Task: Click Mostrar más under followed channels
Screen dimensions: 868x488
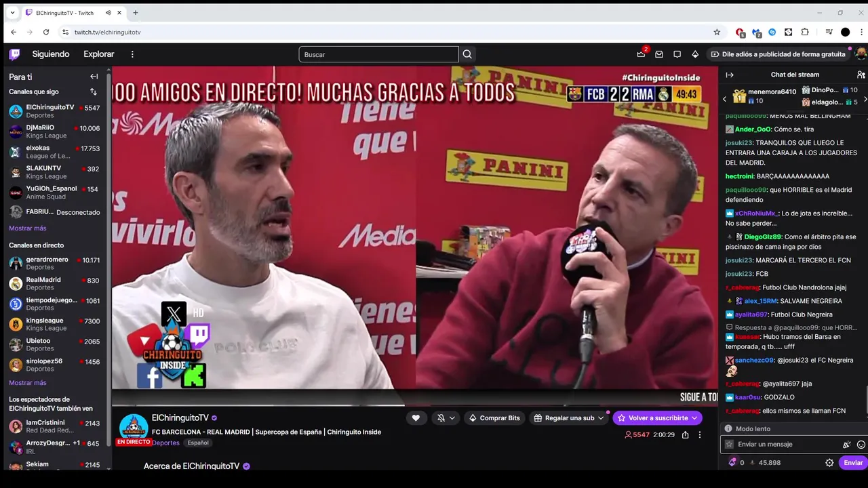Action: (x=28, y=228)
